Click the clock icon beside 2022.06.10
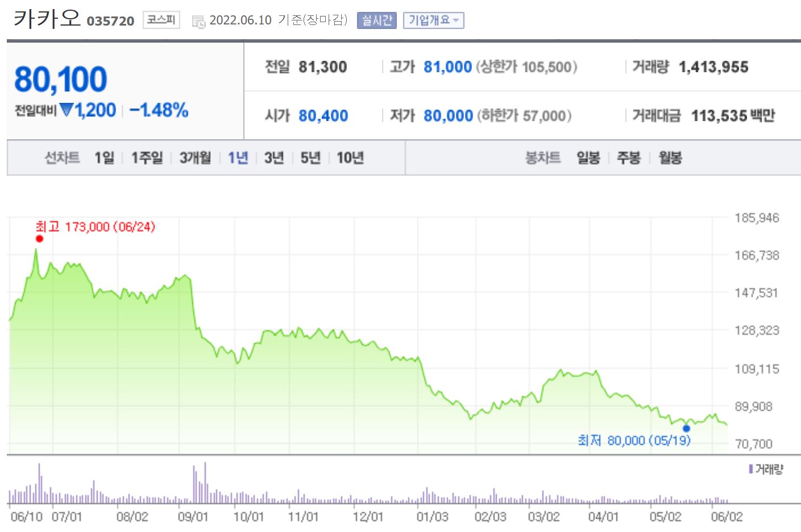801x532 pixels. [198, 22]
